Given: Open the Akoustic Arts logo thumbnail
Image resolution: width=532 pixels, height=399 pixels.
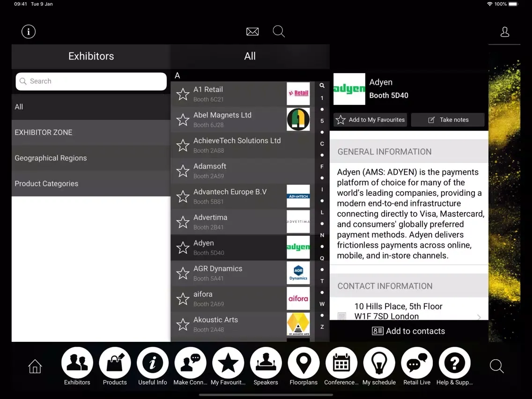Looking at the screenshot, I should point(298,324).
